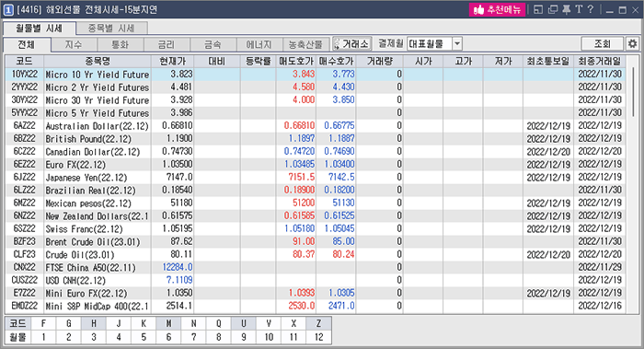Viewport: 644px width, 349px height.
Task: Select the Crude Oil(23.01) row
Action: tap(316, 254)
